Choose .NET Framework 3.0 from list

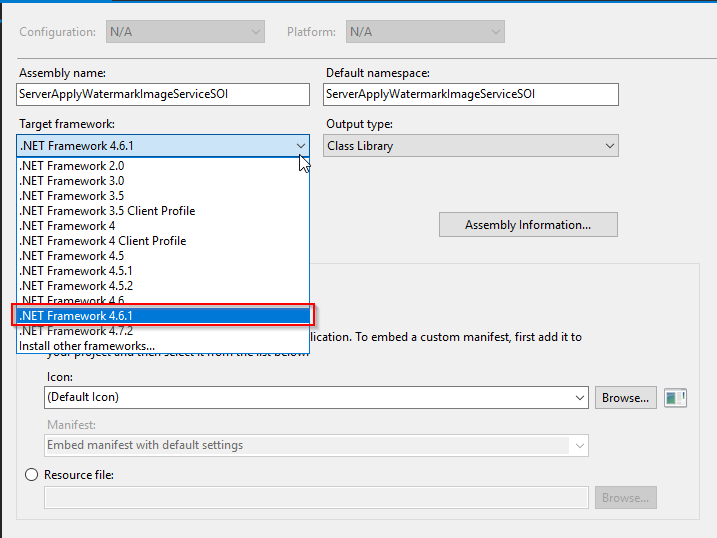point(163,181)
